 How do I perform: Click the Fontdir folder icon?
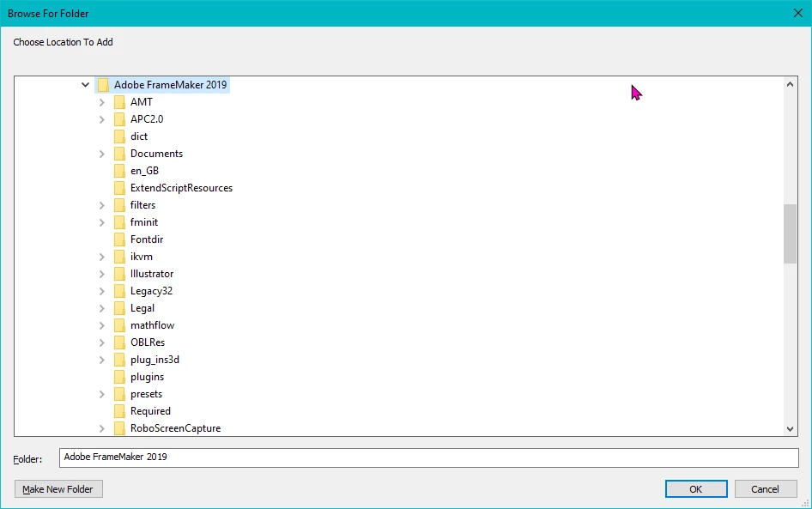pyautogui.click(x=119, y=239)
